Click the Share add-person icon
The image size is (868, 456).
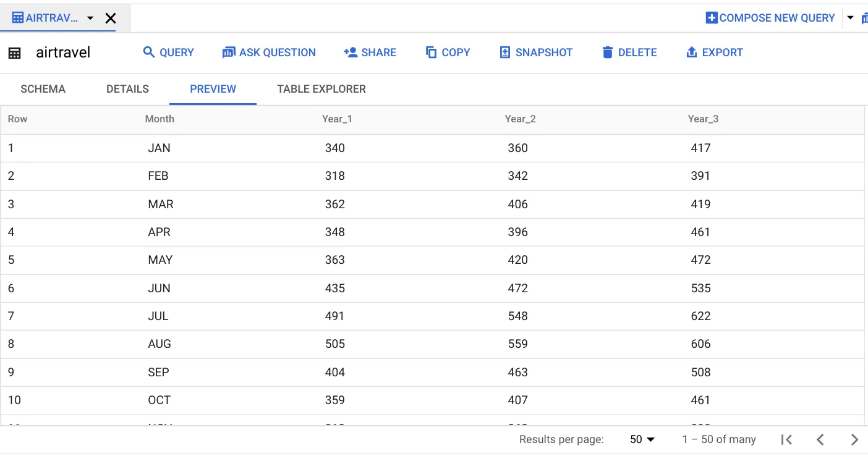point(351,53)
